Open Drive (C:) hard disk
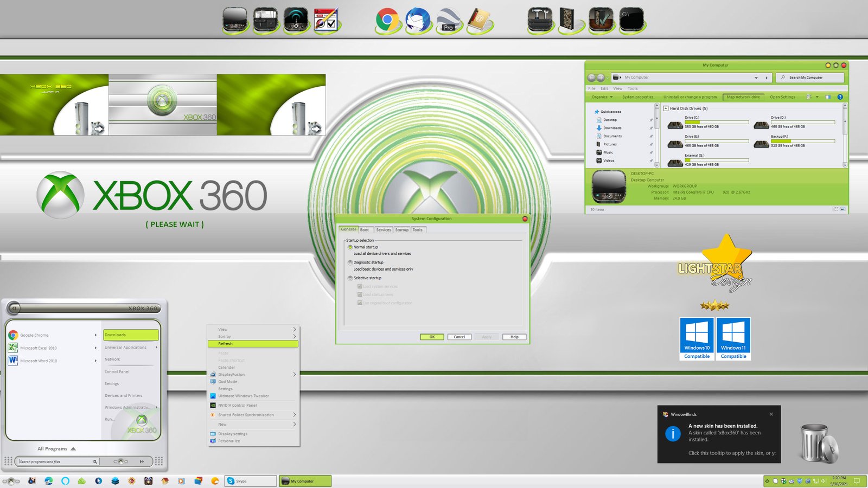This screenshot has width=868, height=488. click(708, 122)
